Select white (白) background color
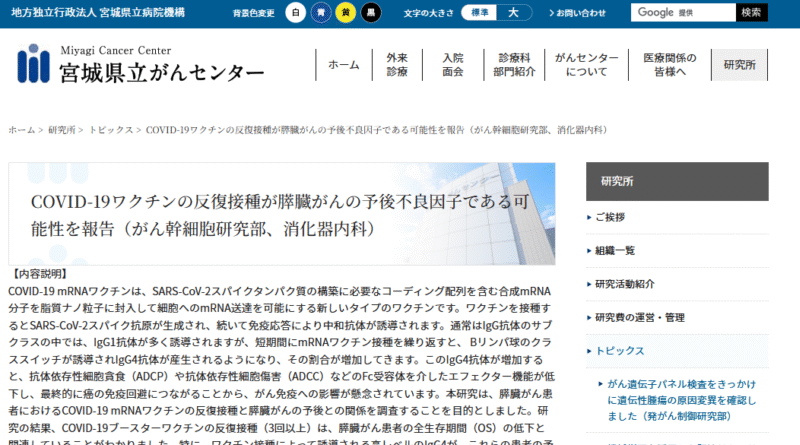 [x=296, y=13]
